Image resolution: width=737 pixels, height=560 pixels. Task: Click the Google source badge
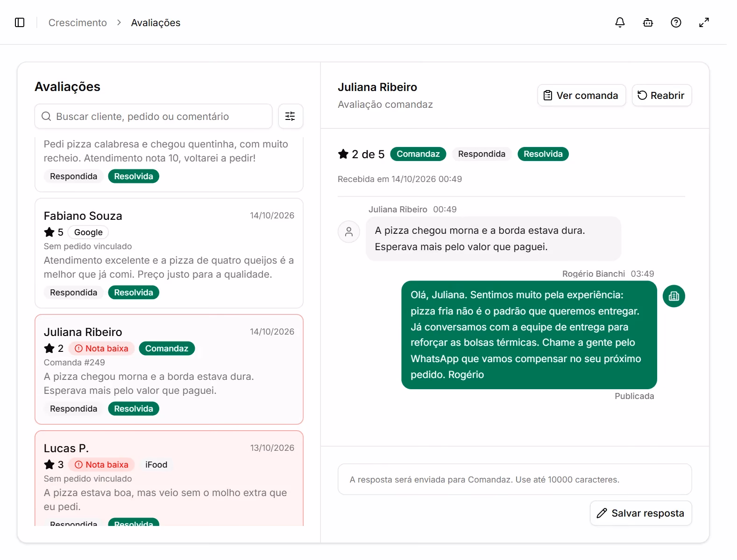(x=88, y=232)
